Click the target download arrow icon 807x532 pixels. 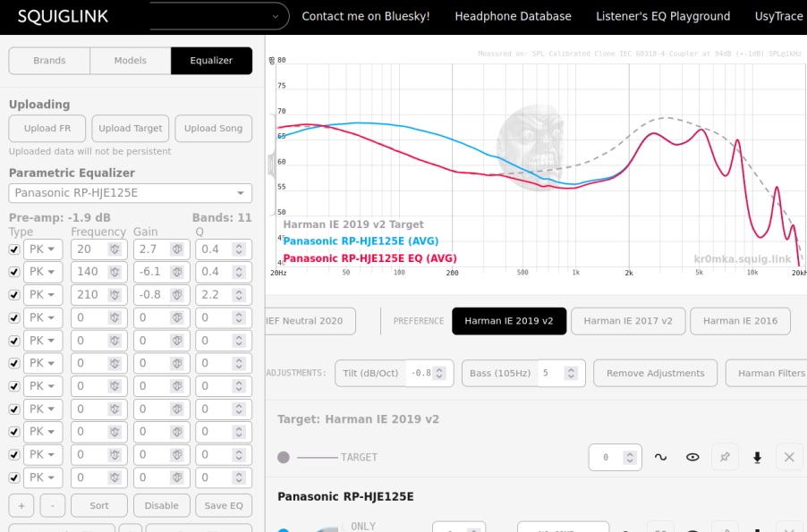click(x=757, y=457)
